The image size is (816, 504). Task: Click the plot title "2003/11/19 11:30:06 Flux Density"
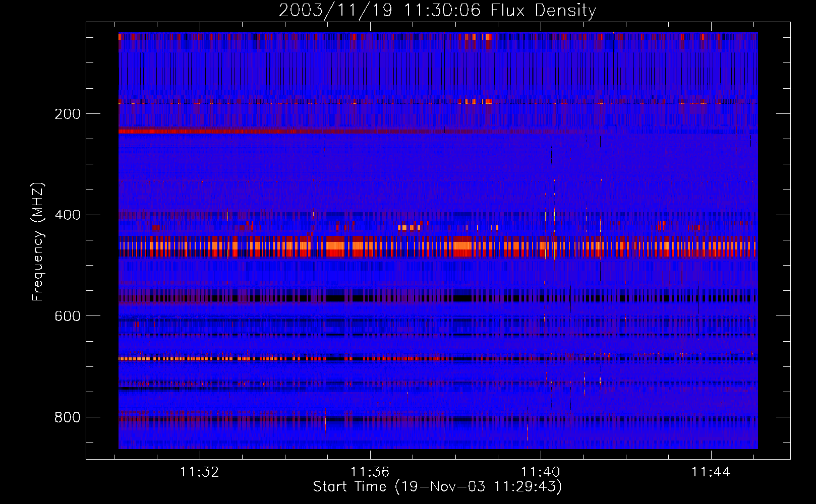point(437,11)
